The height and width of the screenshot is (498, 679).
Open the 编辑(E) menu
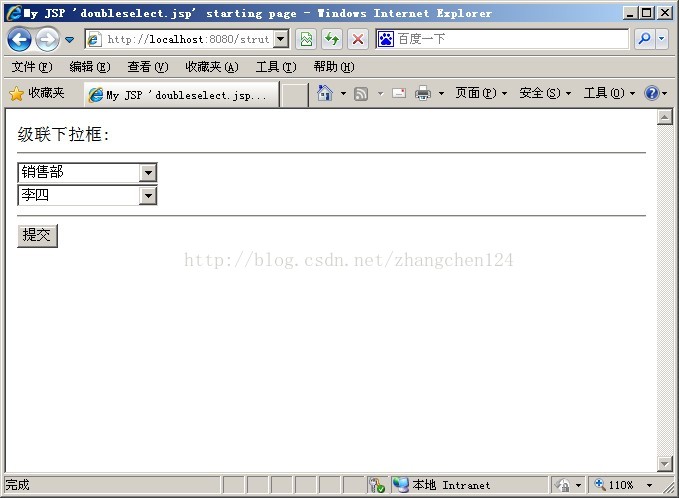90,67
